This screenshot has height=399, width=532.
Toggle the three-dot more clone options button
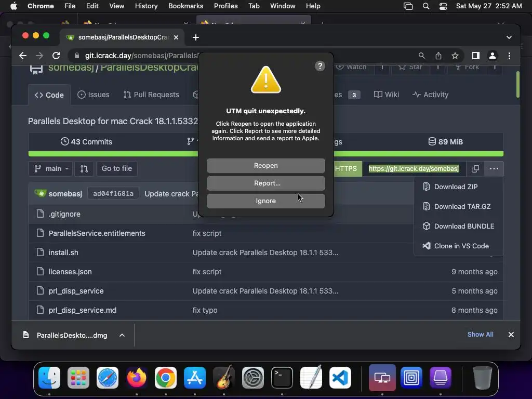(494, 169)
